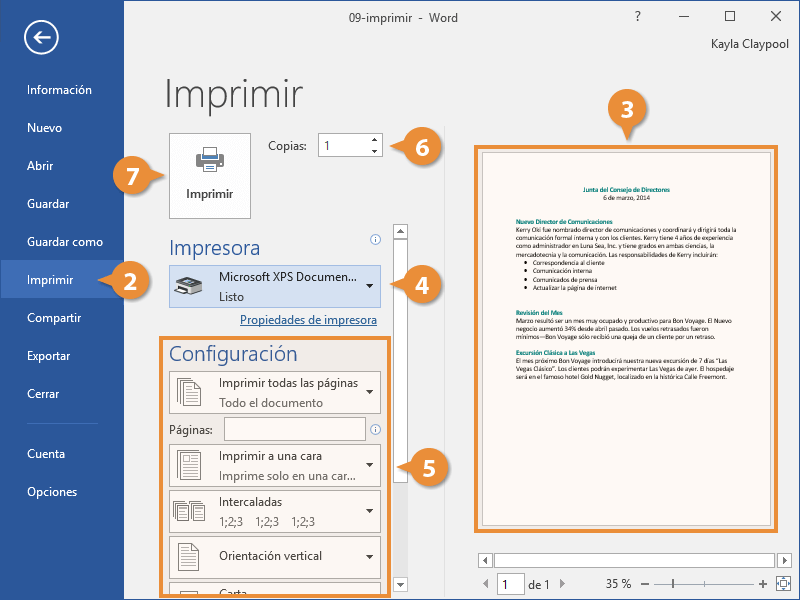This screenshot has width=800, height=600.
Task: Decrease the Copias count with down arrow
Action: (374, 151)
